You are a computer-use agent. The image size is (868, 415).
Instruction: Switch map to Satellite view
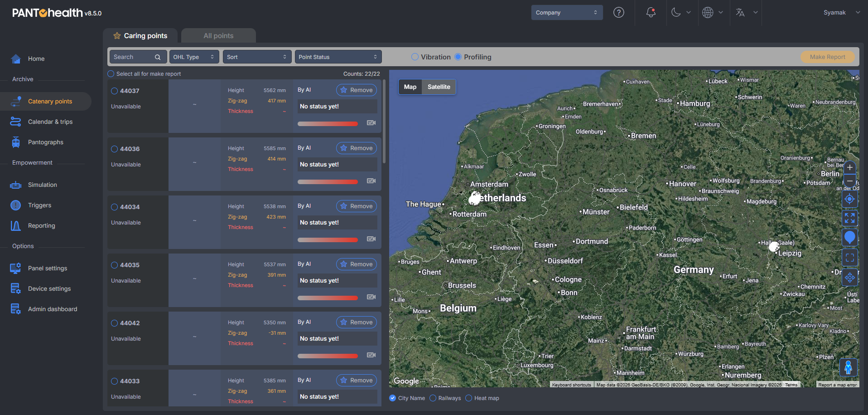pos(439,87)
